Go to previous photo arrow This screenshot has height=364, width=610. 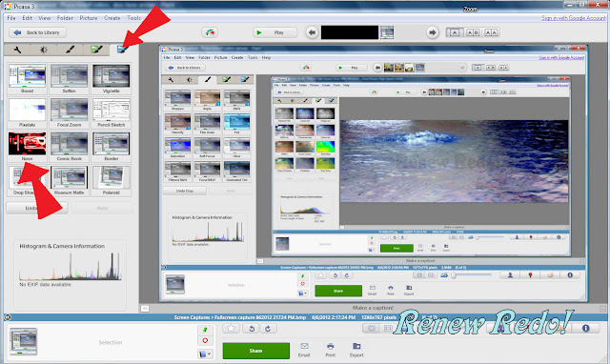[312, 32]
